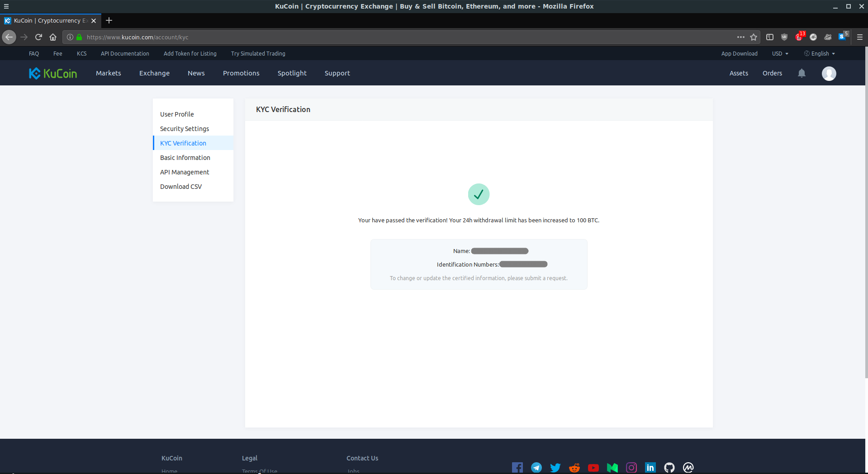
Task: Go back with browser back arrow
Action: click(9, 37)
